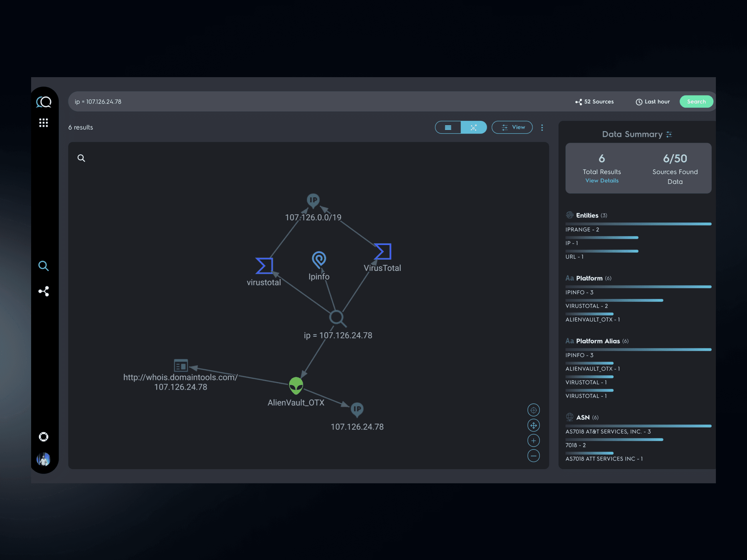Click the Data Summary title
747x560 pixels.
coord(632,134)
